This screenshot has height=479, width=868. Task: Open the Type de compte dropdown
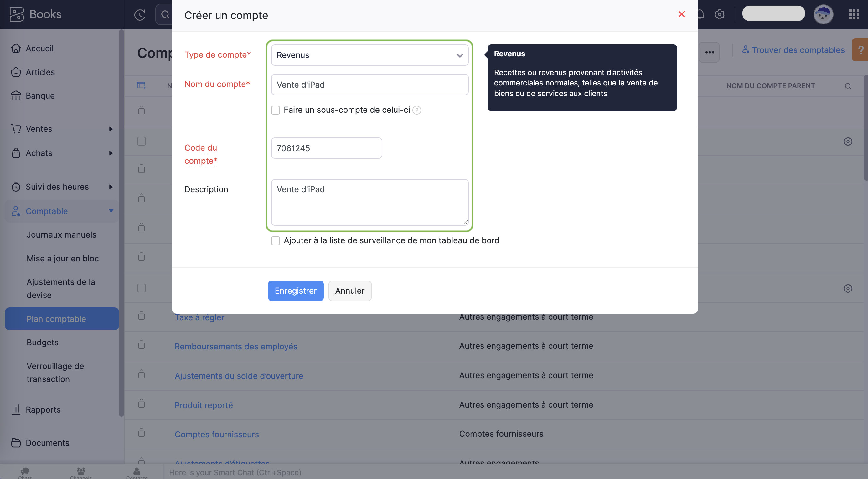point(369,55)
